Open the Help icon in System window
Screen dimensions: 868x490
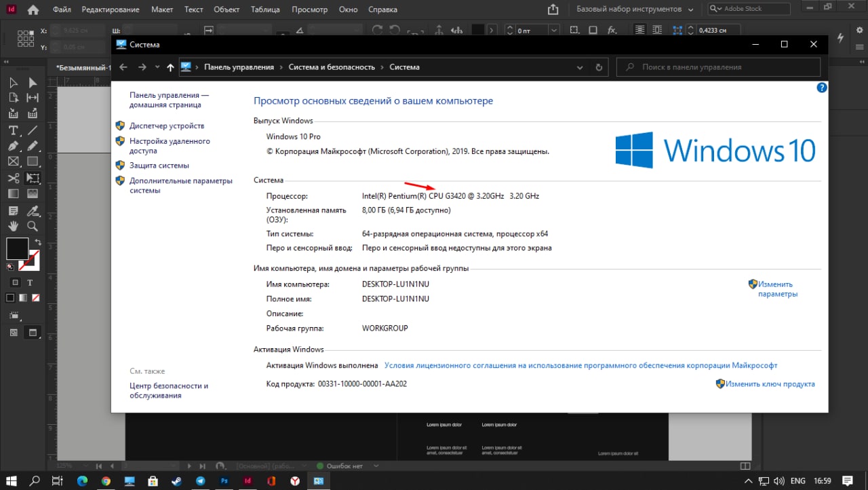coord(822,88)
